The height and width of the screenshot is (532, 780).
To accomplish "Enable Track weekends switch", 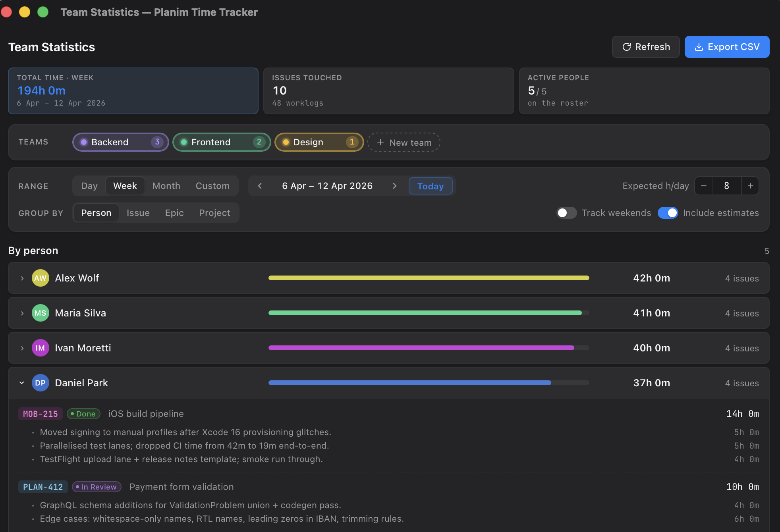I will coord(566,213).
